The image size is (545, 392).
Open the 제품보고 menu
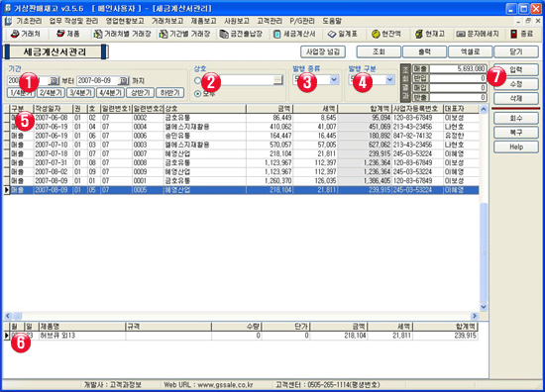pos(203,21)
